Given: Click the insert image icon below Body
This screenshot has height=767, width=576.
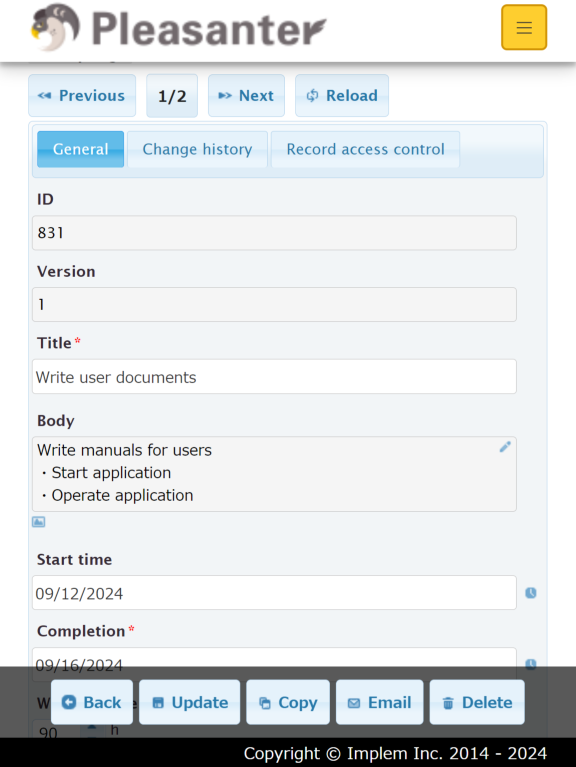Looking at the screenshot, I should (x=39, y=522).
